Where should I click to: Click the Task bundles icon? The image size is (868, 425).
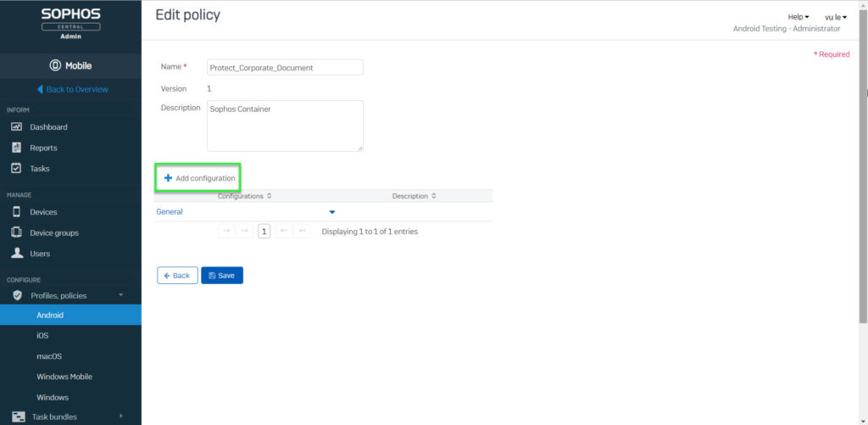click(x=19, y=417)
